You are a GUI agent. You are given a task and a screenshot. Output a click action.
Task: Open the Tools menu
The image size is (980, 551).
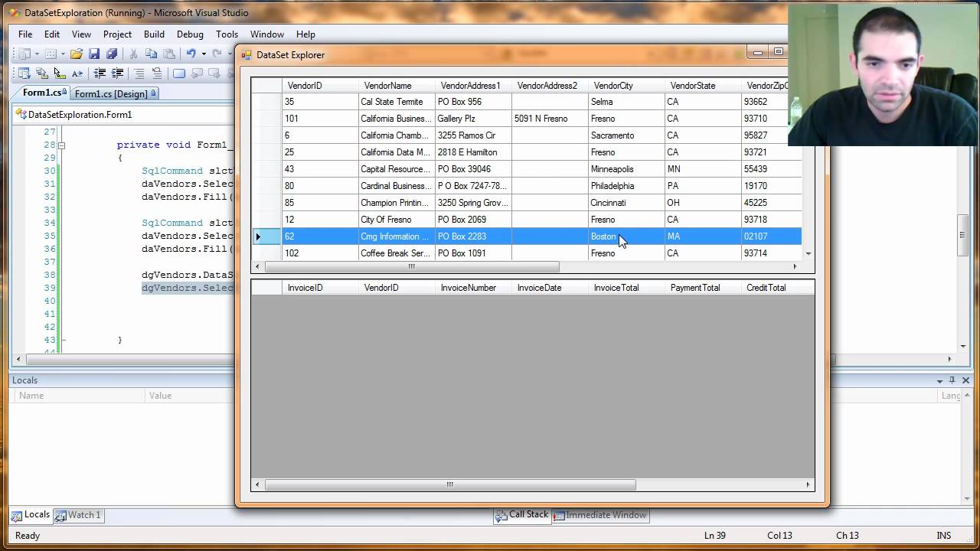[227, 34]
